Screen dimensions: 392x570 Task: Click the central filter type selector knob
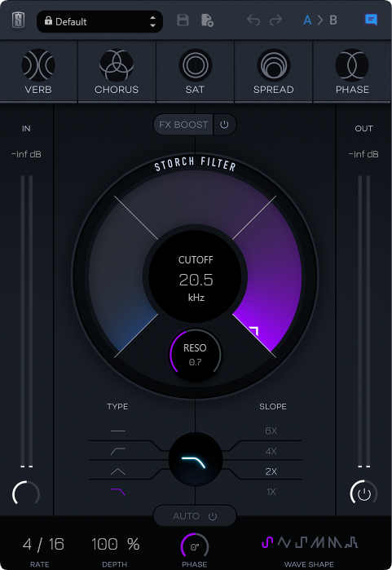pyautogui.click(x=196, y=460)
